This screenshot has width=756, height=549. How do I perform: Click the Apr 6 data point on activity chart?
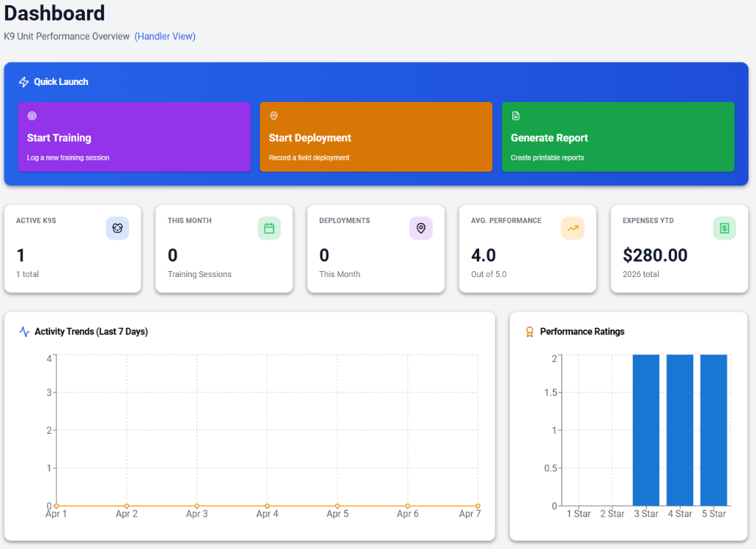[408, 506]
